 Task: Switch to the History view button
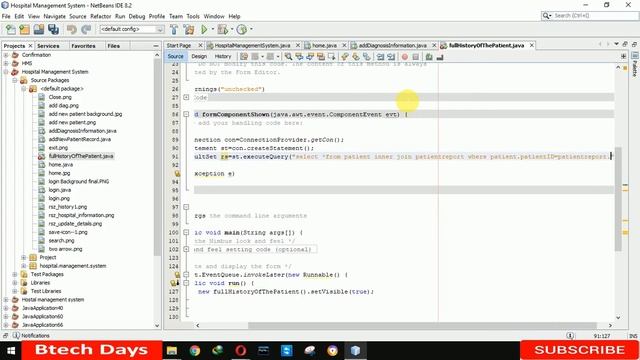coord(223,56)
